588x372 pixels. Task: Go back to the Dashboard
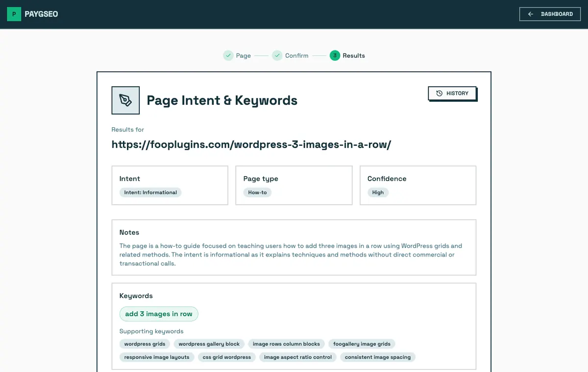550,14
